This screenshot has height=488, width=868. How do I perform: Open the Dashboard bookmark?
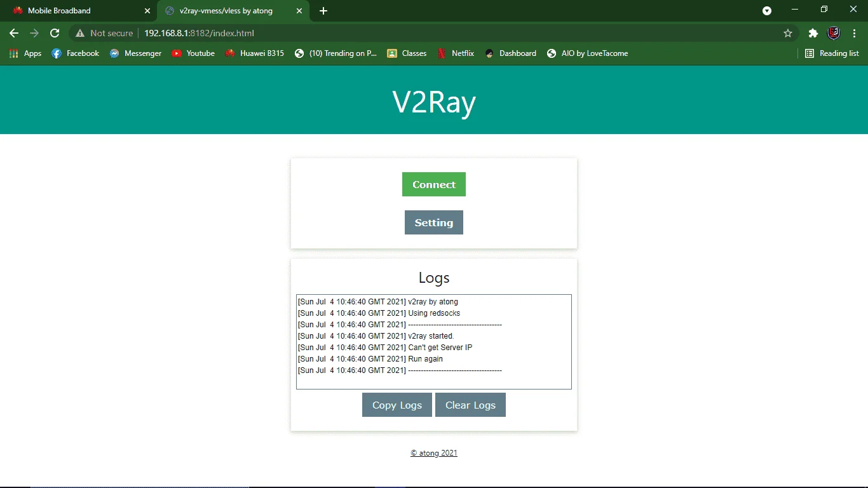[x=511, y=53]
